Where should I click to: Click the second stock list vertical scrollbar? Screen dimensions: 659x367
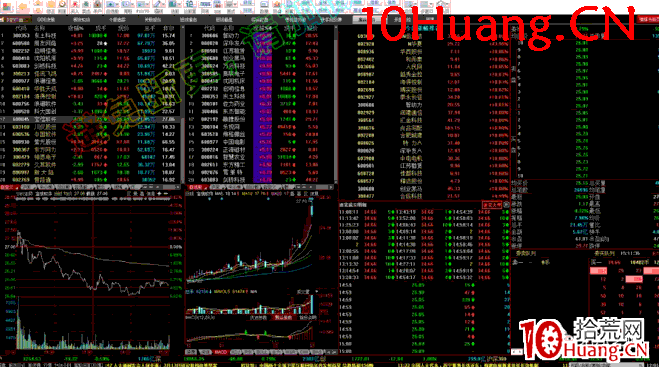(x=335, y=105)
